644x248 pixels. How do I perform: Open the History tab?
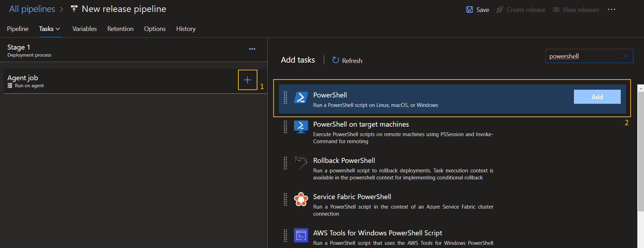186,29
